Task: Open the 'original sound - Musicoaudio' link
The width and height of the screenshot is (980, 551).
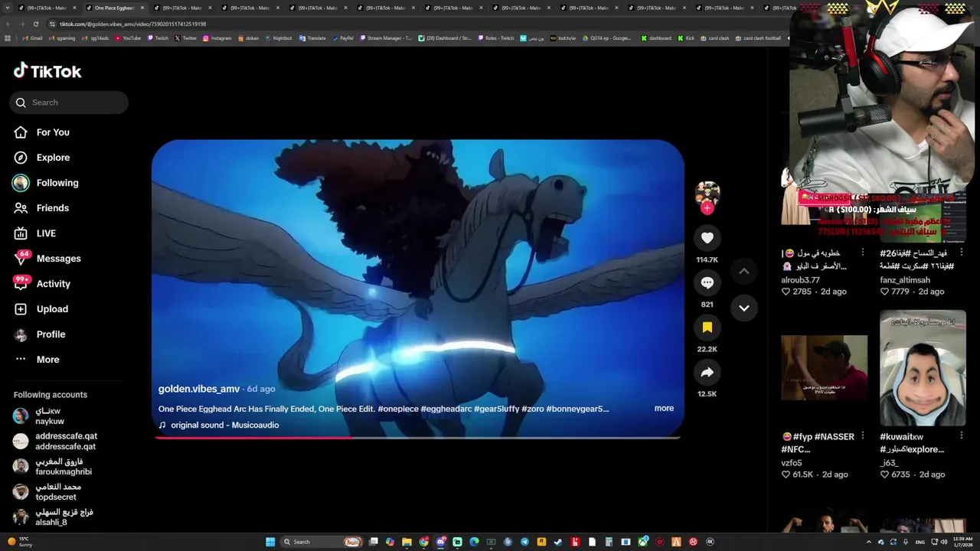Action: pos(224,425)
